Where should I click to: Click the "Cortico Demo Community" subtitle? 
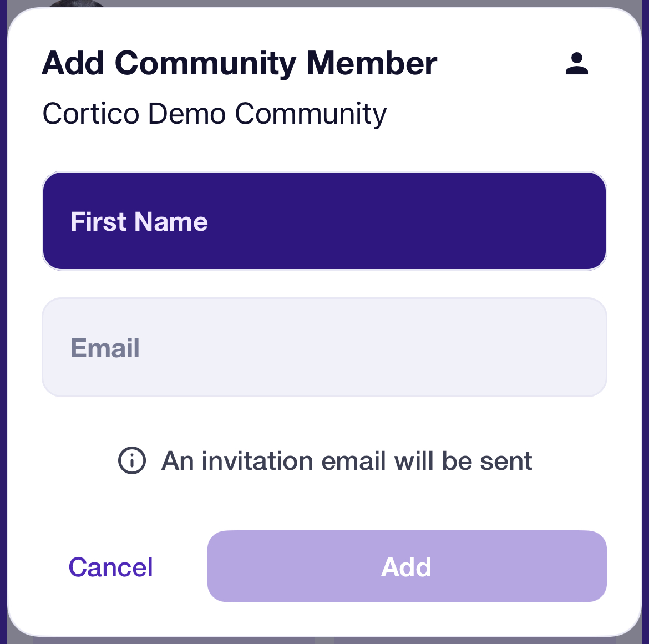click(215, 114)
